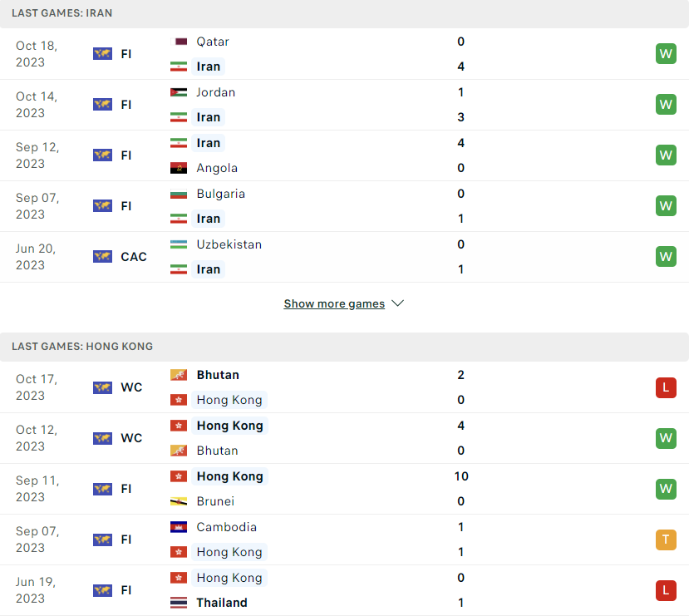Select the Last Games: Iran header
The image size is (689, 616).
point(344,13)
